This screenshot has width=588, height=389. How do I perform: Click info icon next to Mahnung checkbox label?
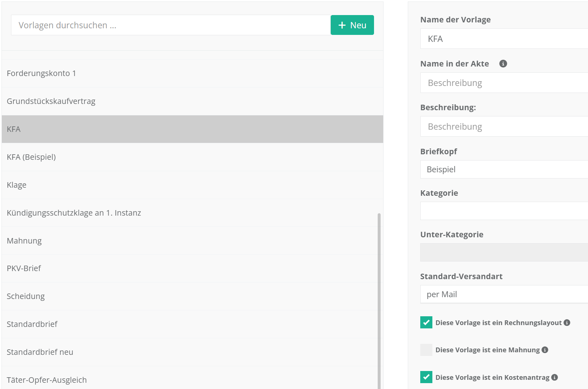pos(545,350)
